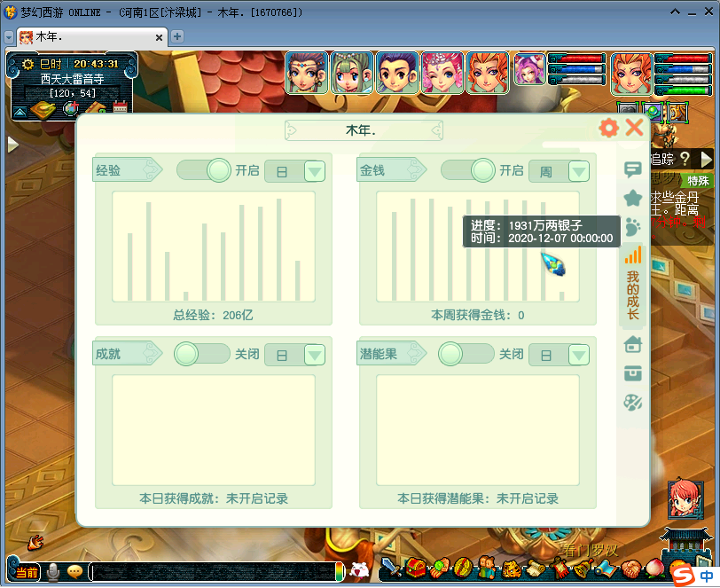720x588 pixels.
Task: Select the pink-haired winking teammate portrait
Action: [x=442, y=73]
